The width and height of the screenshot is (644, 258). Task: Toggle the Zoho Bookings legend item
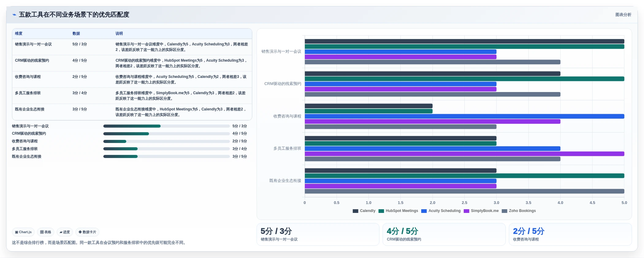click(x=519, y=211)
